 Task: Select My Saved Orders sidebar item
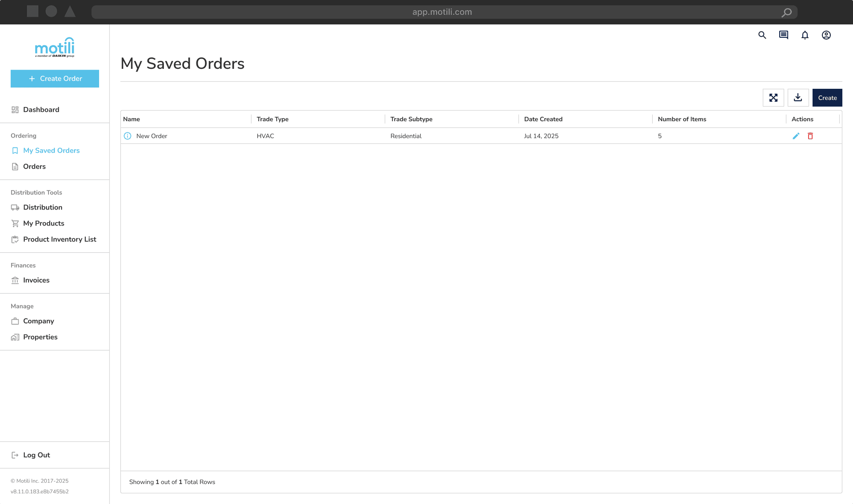click(x=51, y=151)
